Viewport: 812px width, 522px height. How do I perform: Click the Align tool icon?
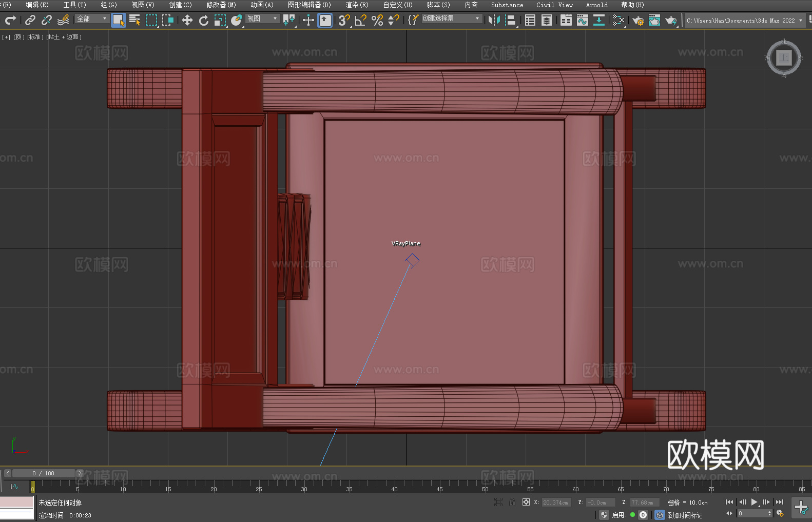tap(511, 20)
